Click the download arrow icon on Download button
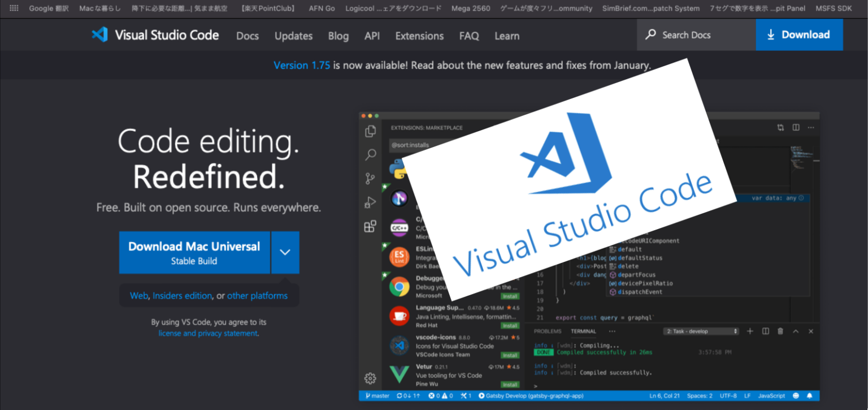The image size is (868, 410). click(x=771, y=34)
